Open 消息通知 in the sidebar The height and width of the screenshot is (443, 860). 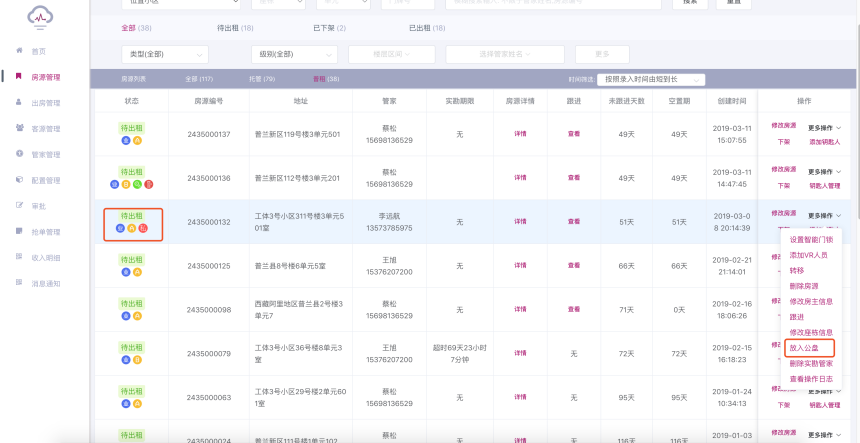(46, 283)
